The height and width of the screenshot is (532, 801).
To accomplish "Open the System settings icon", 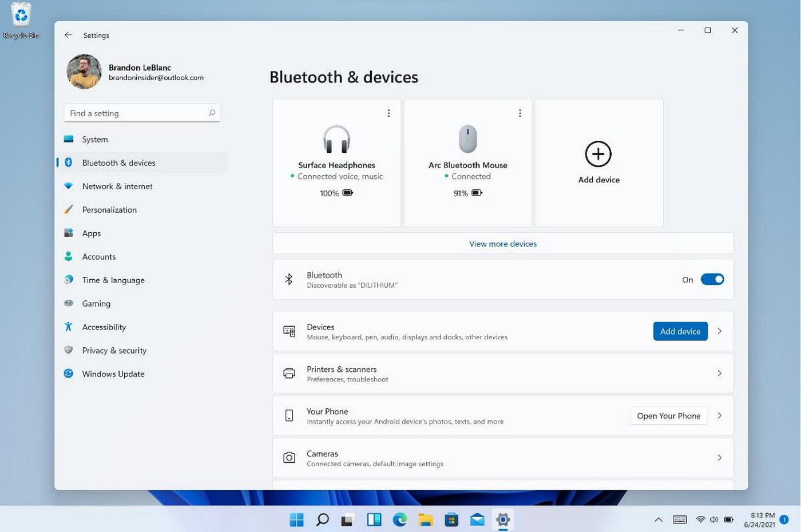I will (69, 139).
